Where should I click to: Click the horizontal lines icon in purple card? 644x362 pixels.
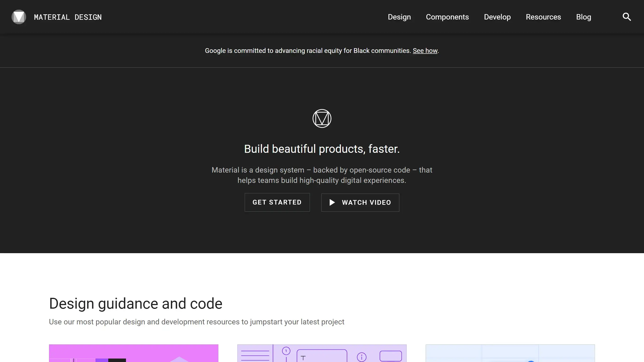pos(255,355)
